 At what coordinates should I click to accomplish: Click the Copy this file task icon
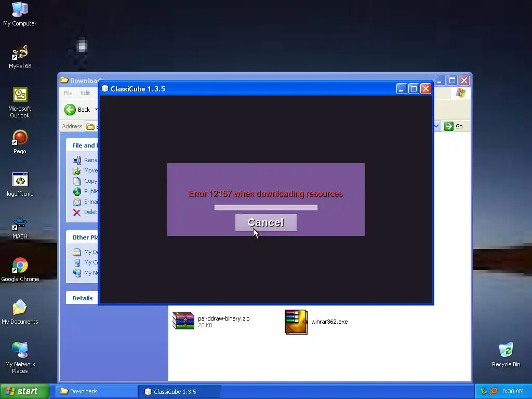(x=77, y=181)
